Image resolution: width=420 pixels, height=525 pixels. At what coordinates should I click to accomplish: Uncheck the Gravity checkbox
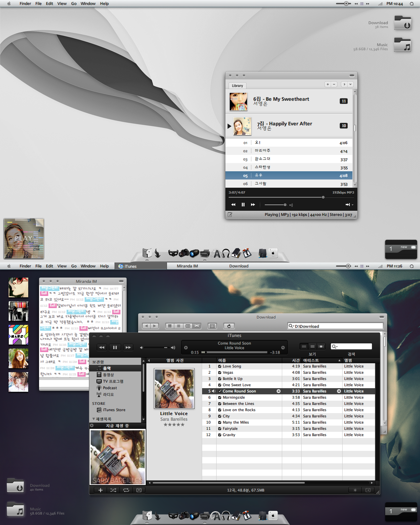[x=220, y=435]
